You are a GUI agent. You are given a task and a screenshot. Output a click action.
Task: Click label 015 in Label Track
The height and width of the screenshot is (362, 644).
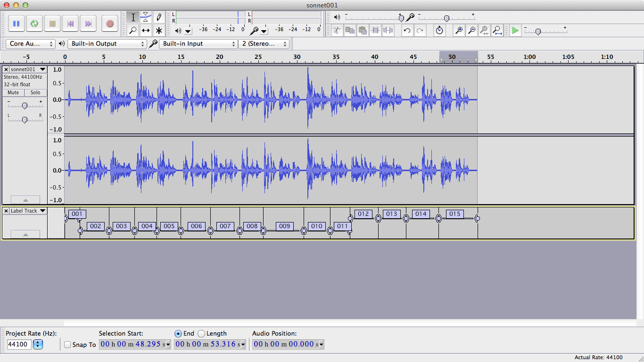(x=454, y=214)
